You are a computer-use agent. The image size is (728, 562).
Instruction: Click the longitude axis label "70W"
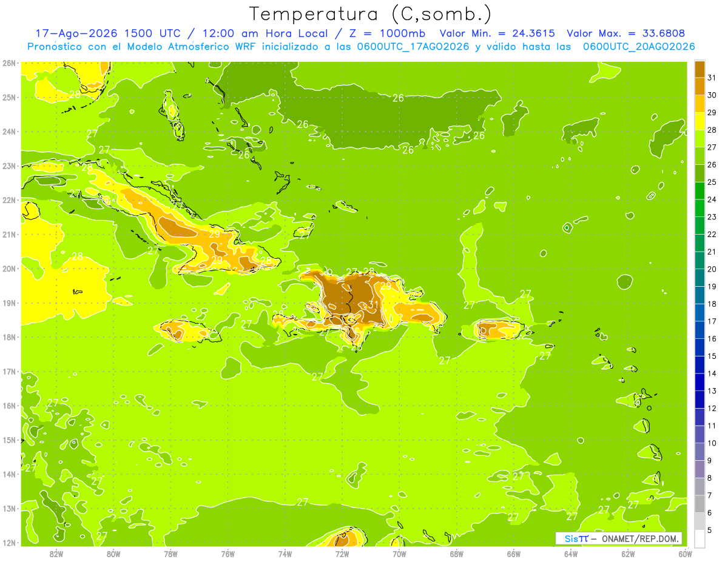(x=399, y=554)
